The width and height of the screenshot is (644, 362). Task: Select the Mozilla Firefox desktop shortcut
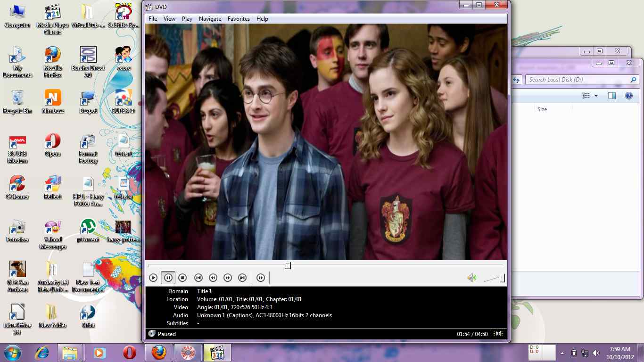(x=53, y=62)
